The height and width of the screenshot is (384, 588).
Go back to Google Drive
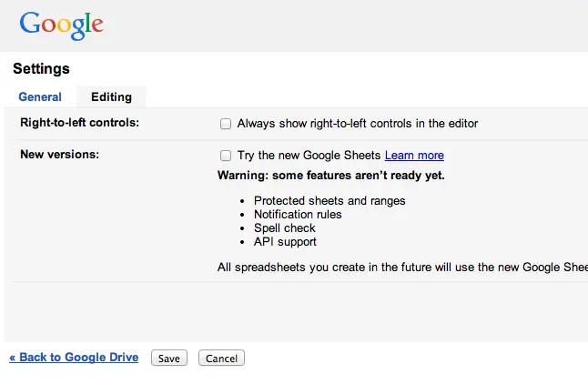74,358
